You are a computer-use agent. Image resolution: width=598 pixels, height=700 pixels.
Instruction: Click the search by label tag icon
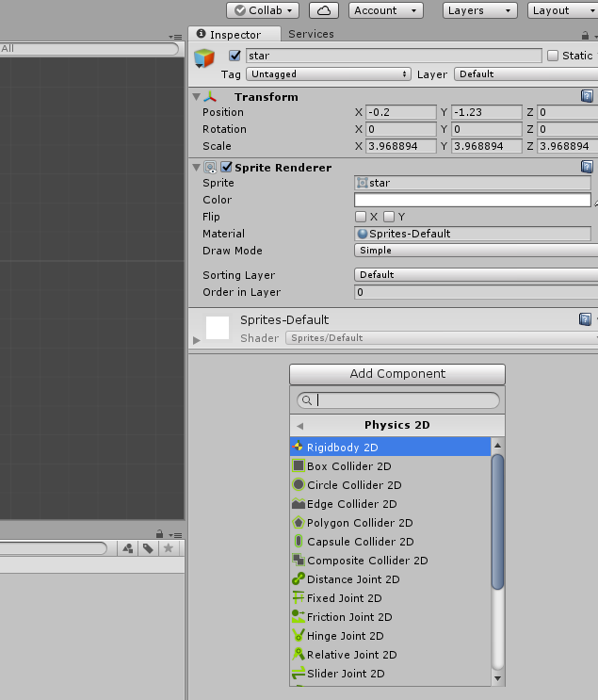pyautogui.click(x=148, y=548)
